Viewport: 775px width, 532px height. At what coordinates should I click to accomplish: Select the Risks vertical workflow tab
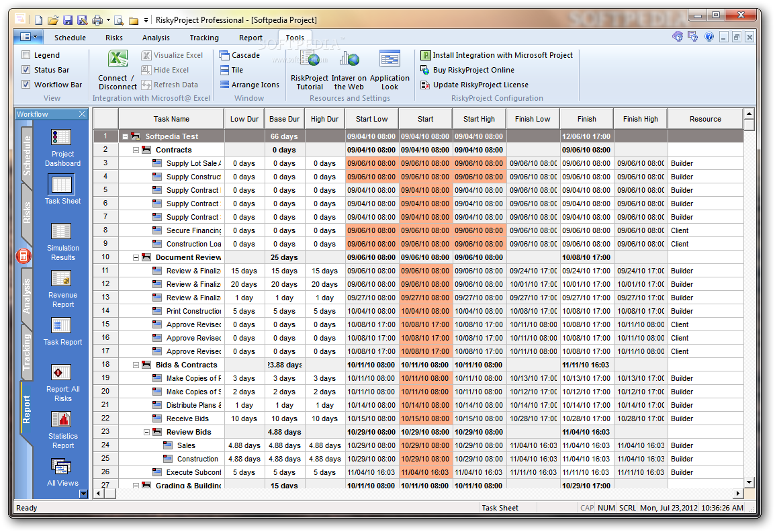(27, 212)
